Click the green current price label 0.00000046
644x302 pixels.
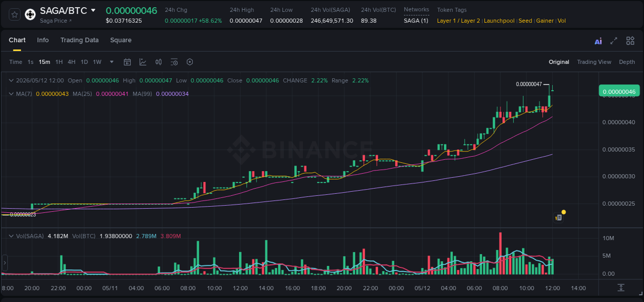point(619,91)
